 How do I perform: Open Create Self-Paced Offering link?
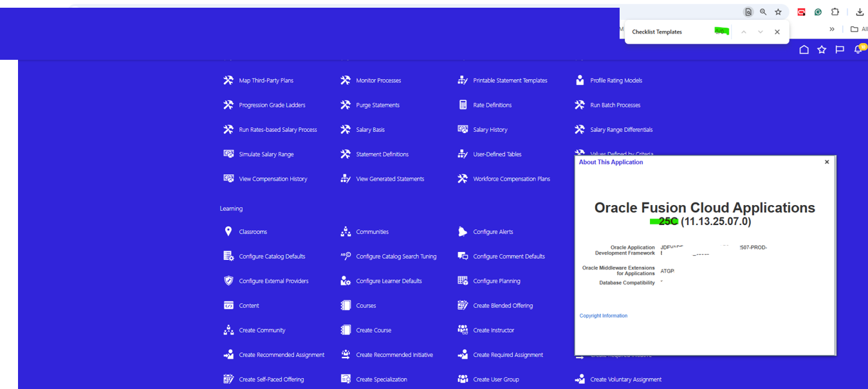click(272, 379)
